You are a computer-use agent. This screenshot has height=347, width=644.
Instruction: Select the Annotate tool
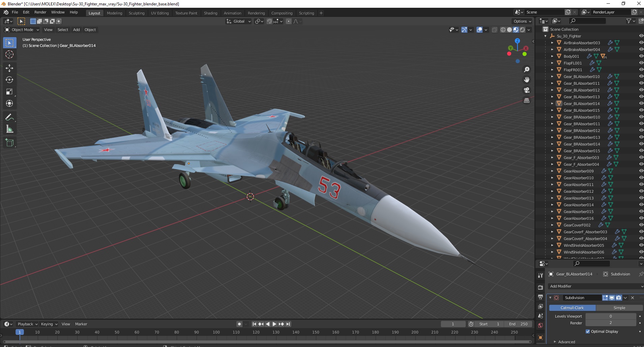(x=9, y=117)
